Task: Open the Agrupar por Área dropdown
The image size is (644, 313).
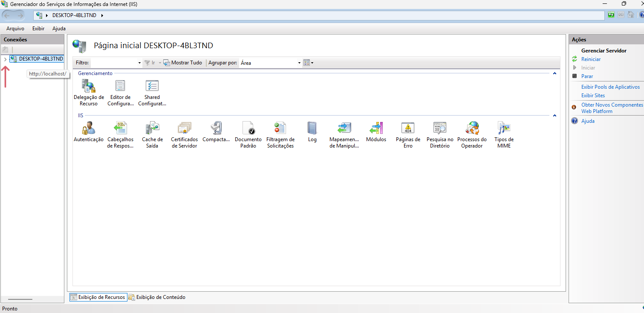Action: (270, 63)
